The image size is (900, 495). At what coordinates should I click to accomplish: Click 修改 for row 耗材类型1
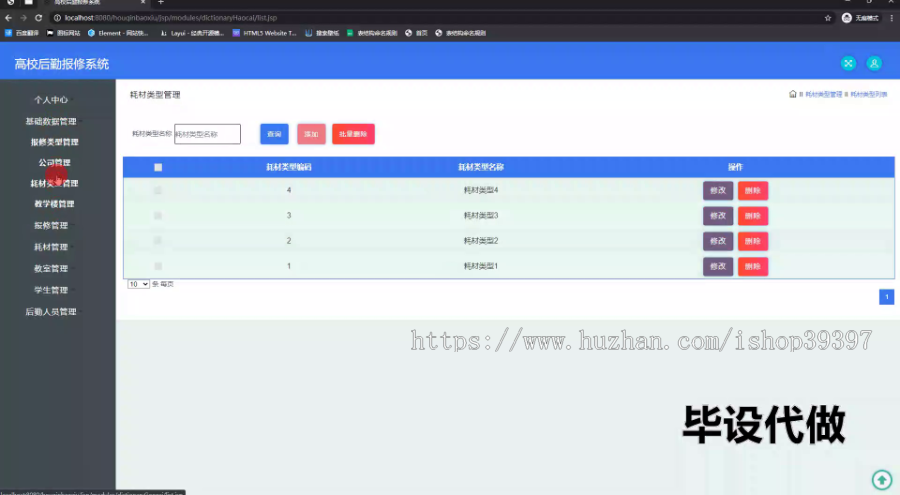click(718, 266)
